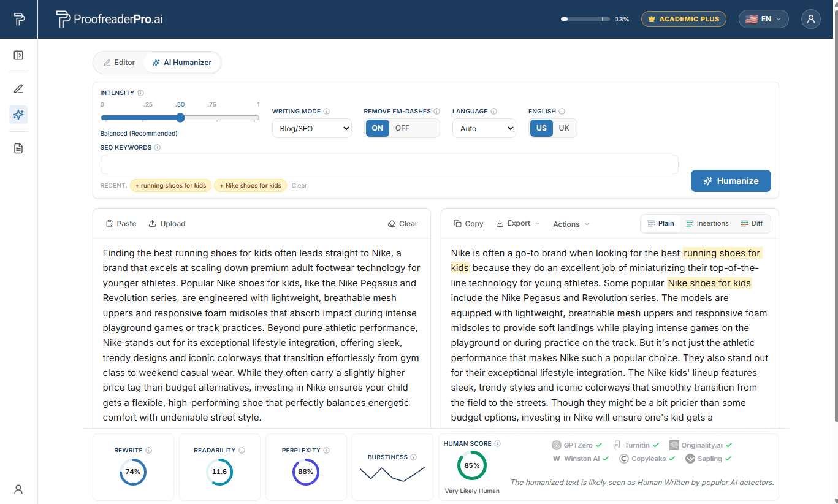Turn Remove Em-Dashes ON
This screenshot has height=504, width=838.
click(378, 128)
